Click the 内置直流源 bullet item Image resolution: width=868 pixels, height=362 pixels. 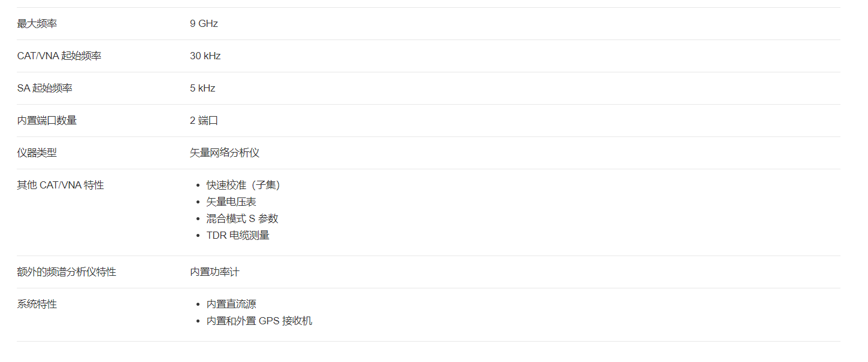pyautogui.click(x=231, y=305)
